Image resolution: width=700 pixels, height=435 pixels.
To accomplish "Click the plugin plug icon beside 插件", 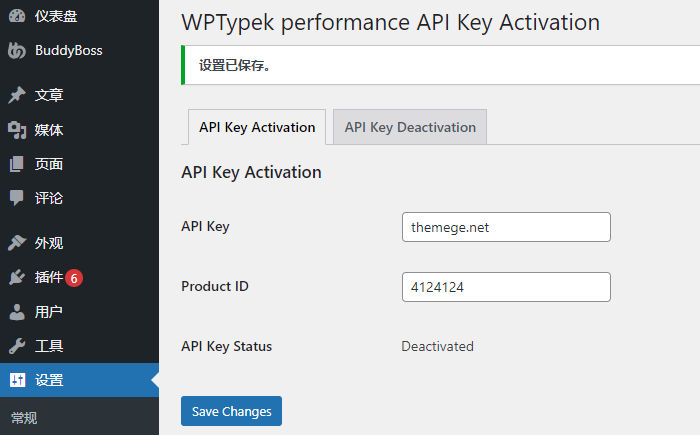I will 17,277.
